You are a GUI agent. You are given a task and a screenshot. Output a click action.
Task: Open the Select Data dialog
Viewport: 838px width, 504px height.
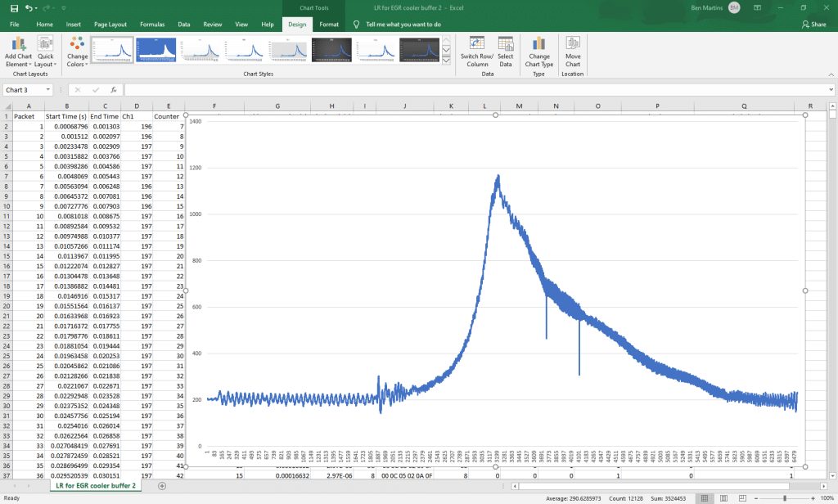[x=505, y=52]
